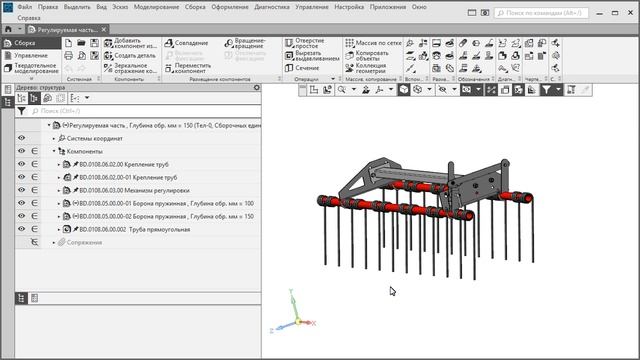Click the tree filter funnel icon

coord(21,111)
